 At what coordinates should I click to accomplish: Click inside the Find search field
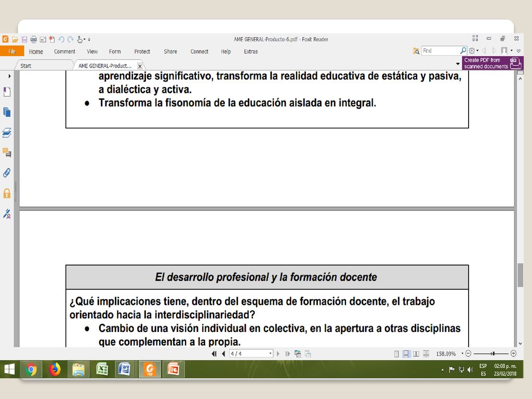click(441, 50)
